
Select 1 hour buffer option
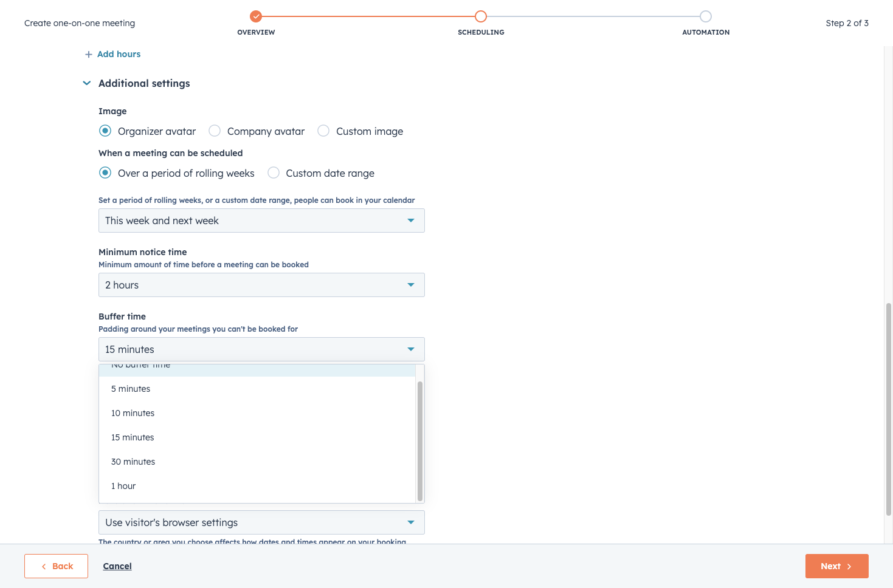pos(257,486)
